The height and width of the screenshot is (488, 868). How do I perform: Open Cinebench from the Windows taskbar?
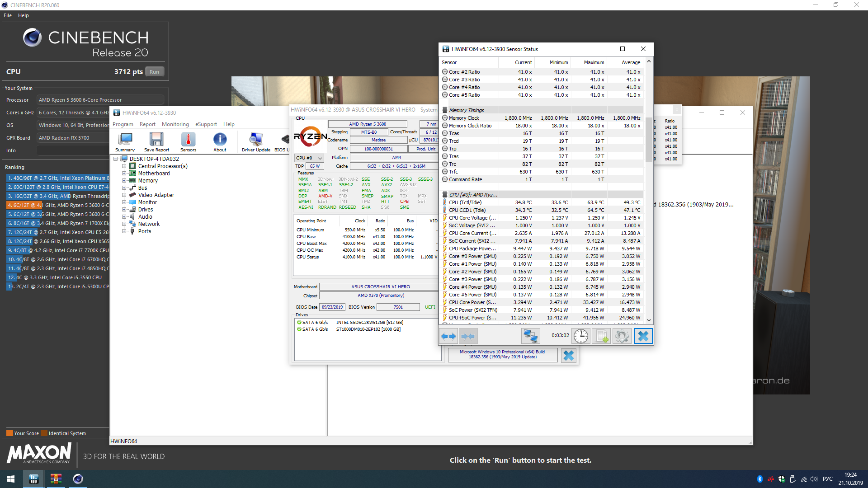click(78, 479)
